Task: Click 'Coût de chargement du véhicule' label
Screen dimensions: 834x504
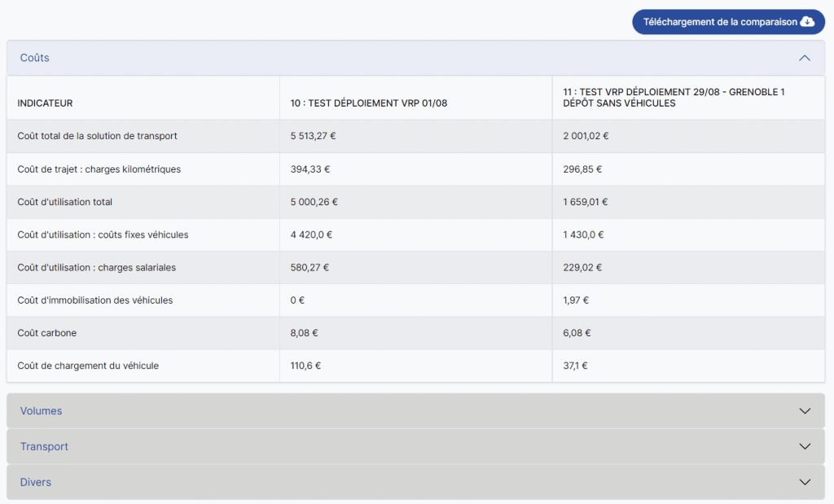Action: 88,366
